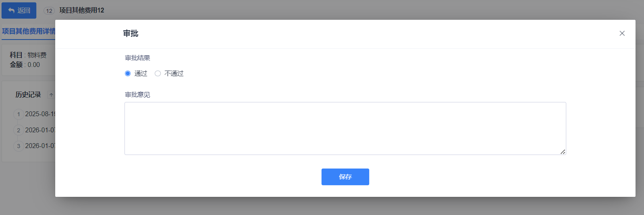Click the step 1 circle in history
The image size is (644, 215).
tap(19, 114)
